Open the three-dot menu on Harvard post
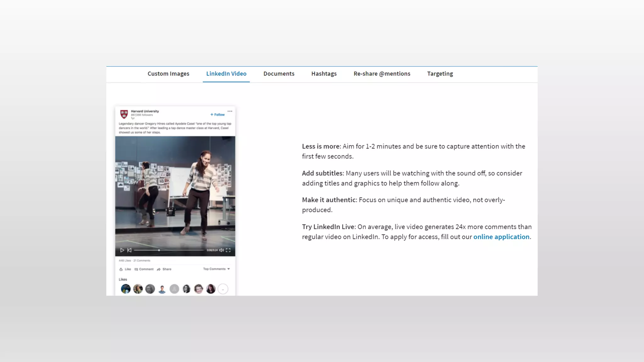The width and height of the screenshot is (644, 362). tap(230, 111)
